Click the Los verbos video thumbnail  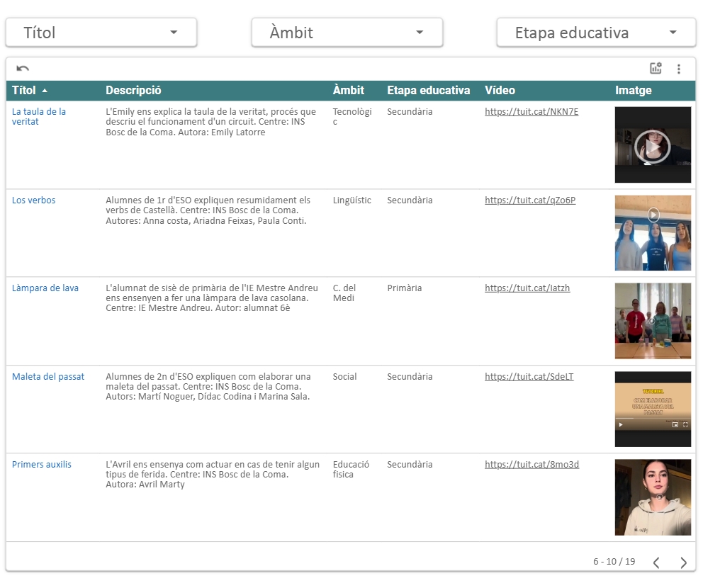[652, 233]
